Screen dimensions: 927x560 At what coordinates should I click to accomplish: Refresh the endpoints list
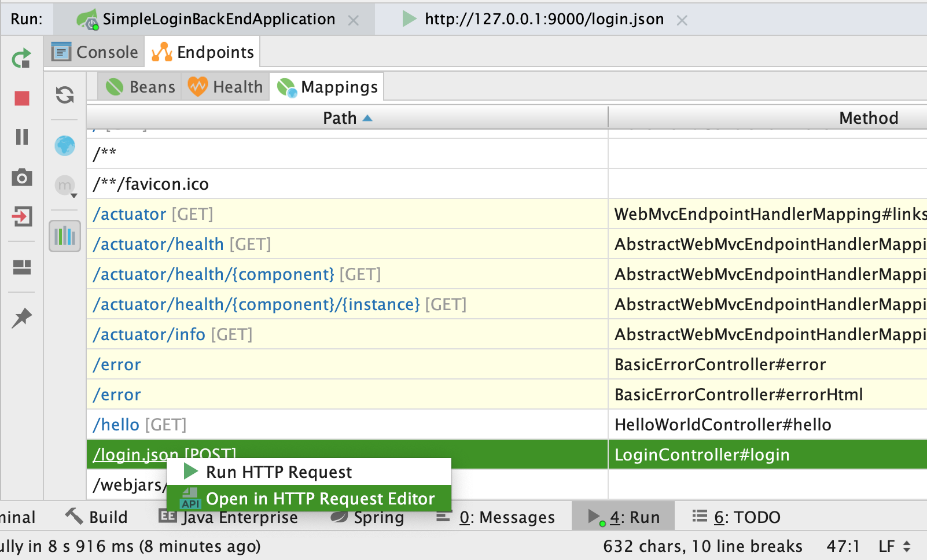point(65,95)
